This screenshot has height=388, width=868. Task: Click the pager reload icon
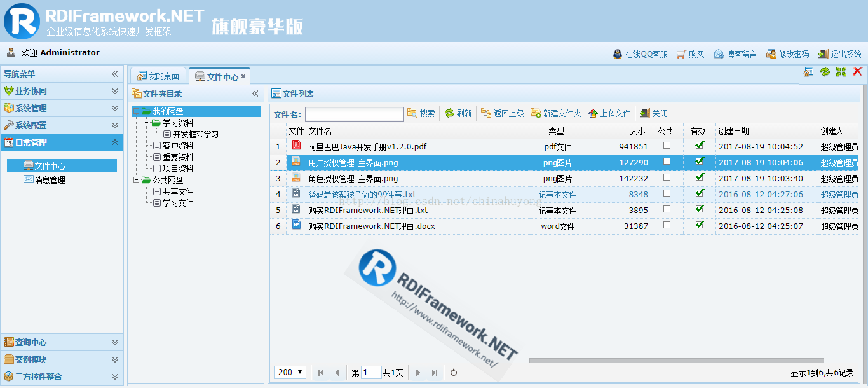coord(454,373)
